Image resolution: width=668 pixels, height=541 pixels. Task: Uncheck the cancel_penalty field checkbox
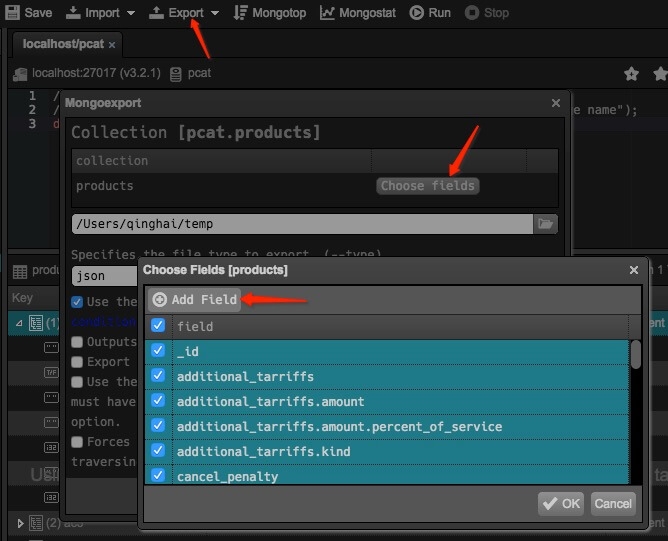[158, 475]
